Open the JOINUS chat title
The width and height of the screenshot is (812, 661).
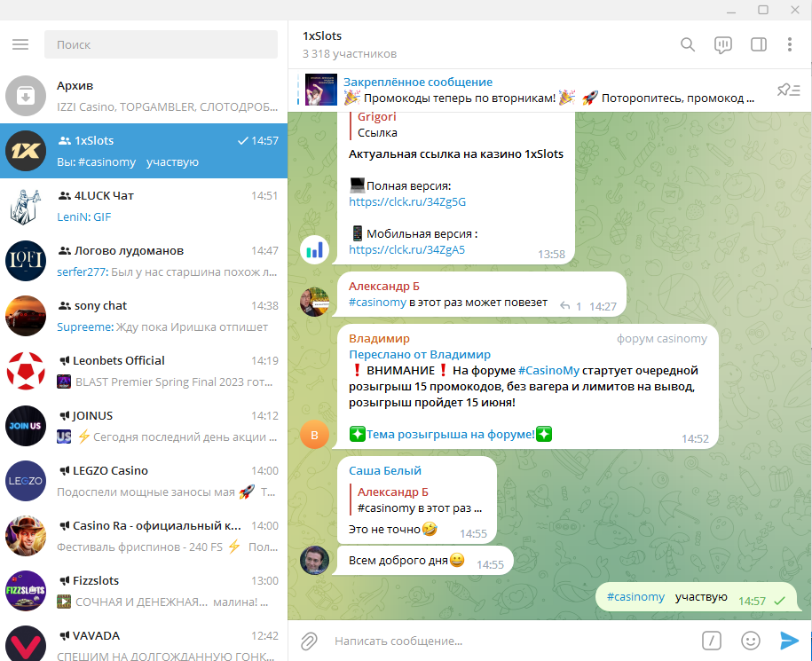[x=92, y=415]
